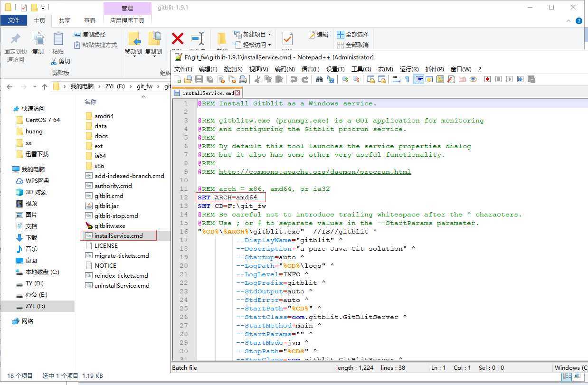Click the 编辑 edit button in Explorer ribbon
Viewport: 588px width, 385px height.
coord(318,35)
